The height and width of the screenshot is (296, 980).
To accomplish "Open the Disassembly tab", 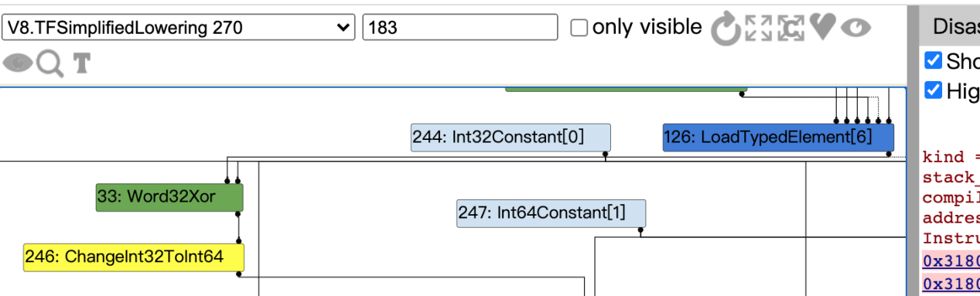I will point(951,26).
